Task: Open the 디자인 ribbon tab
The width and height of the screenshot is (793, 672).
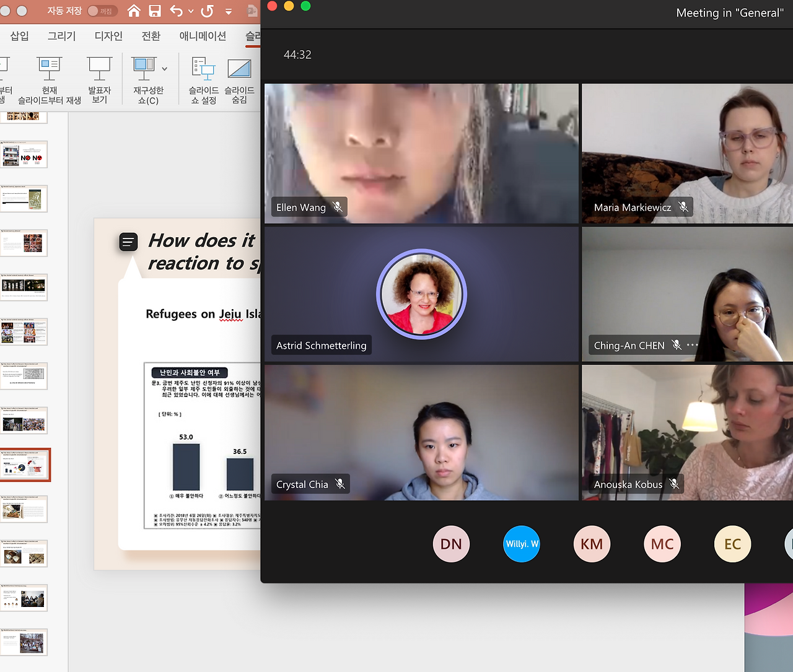Action: pos(108,36)
